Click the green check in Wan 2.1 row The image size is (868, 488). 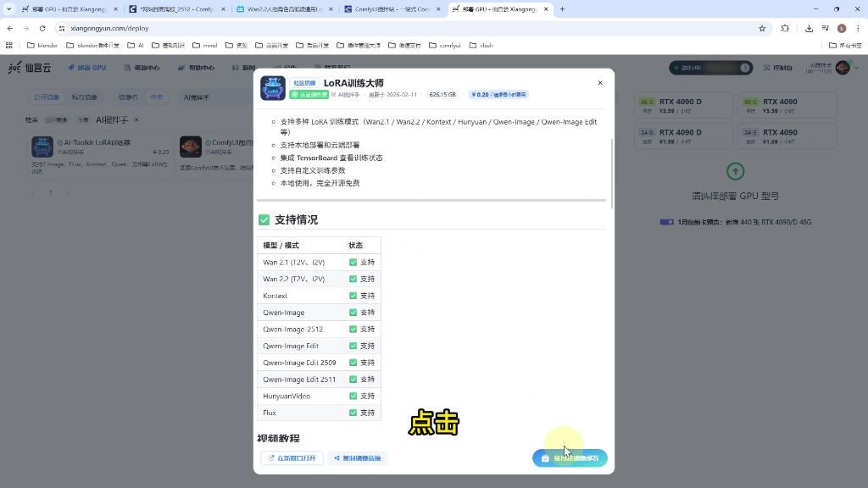pyautogui.click(x=353, y=263)
